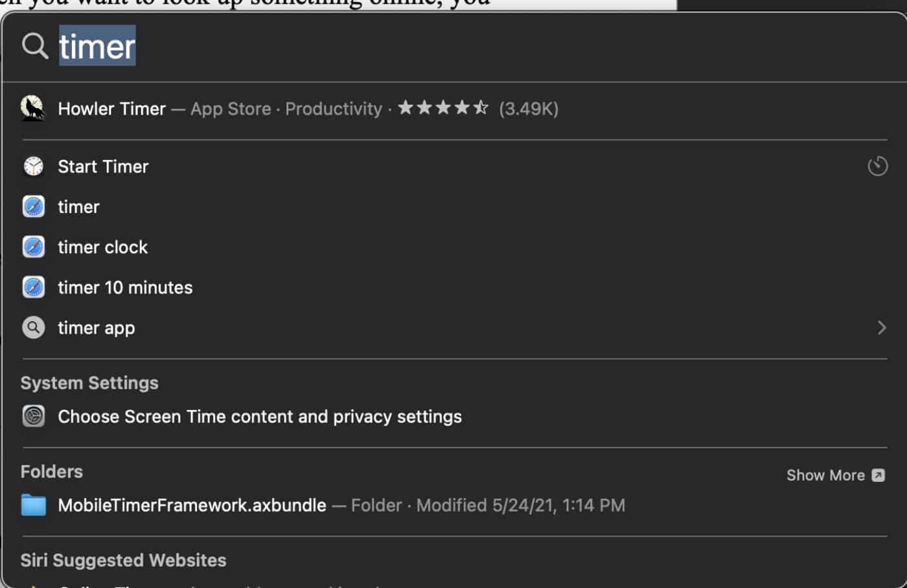The height and width of the screenshot is (588, 907).
Task: Open Howler Timer App Store result
Action: tap(111, 109)
